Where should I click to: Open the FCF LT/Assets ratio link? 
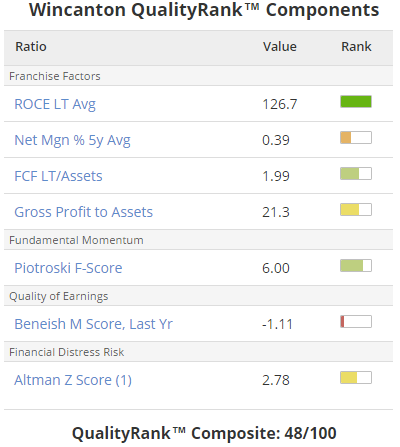58,176
